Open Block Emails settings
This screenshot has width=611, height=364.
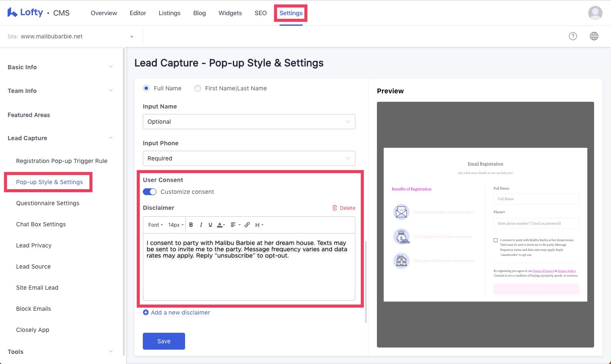[x=33, y=309]
